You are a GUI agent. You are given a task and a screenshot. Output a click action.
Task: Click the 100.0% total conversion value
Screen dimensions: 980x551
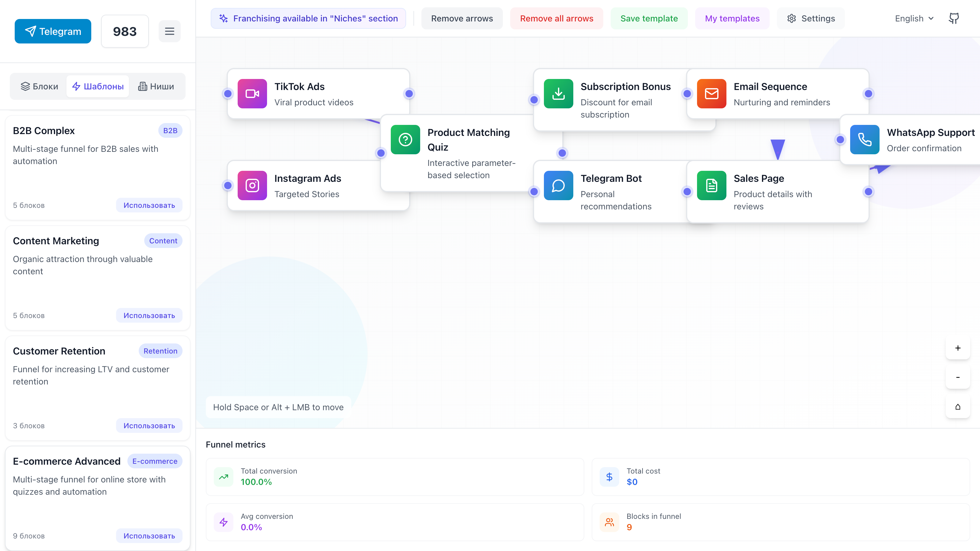(256, 482)
